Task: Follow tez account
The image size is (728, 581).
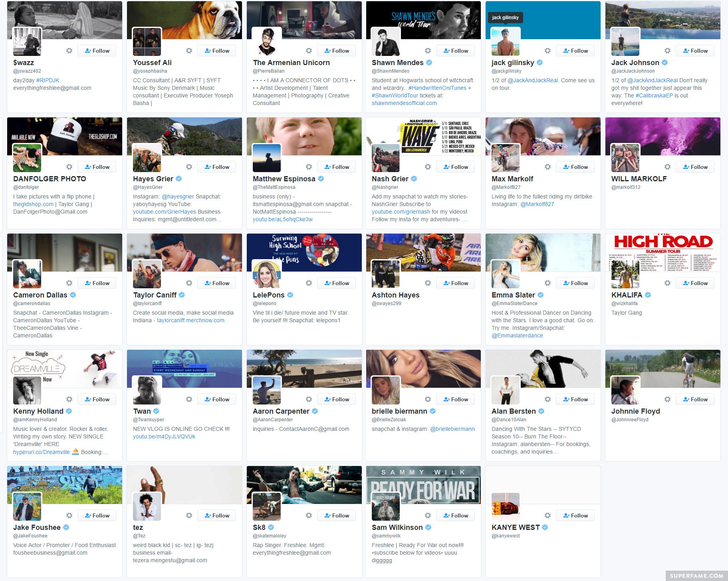Action: click(216, 516)
